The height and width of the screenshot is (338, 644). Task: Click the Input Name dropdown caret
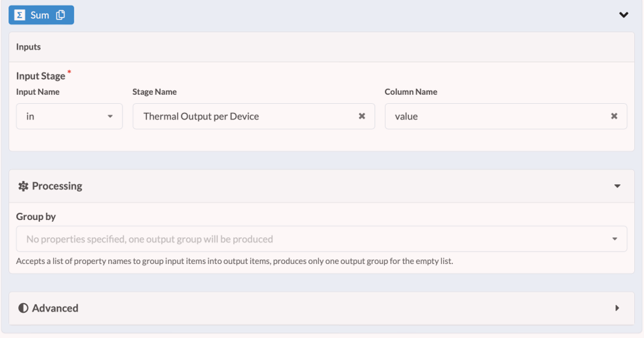tap(109, 117)
